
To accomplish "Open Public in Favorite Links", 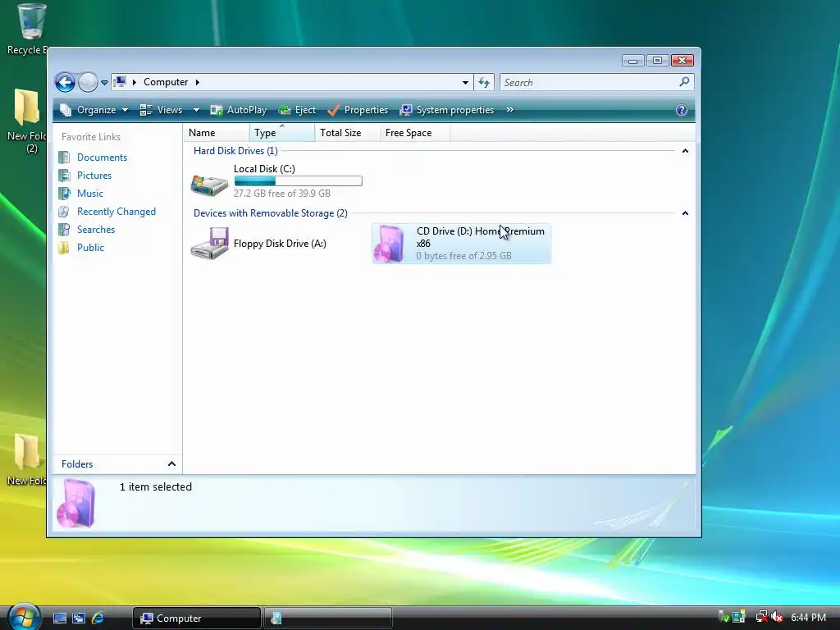I will 90,248.
